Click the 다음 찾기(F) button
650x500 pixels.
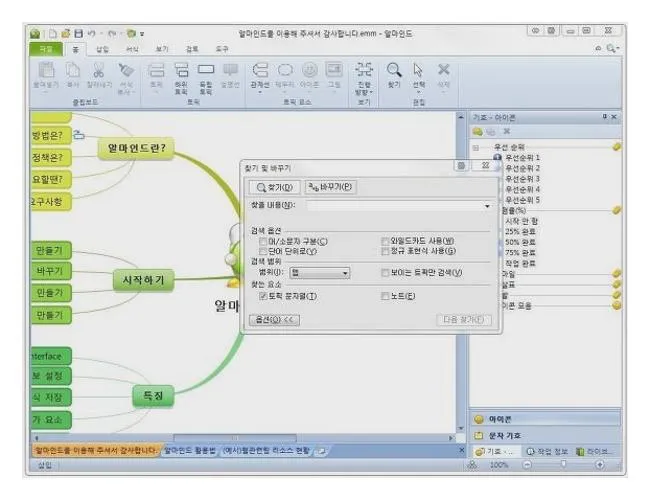pyautogui.click(x=463, y=320)
